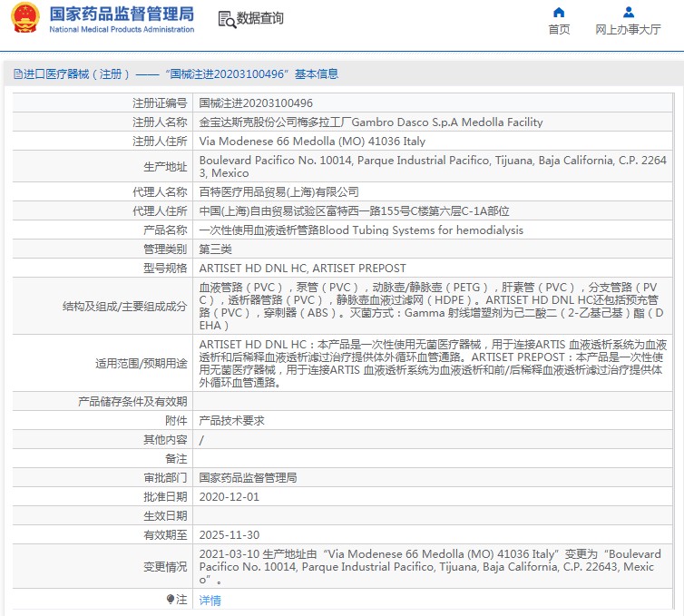This screenshot has height=616, width=684.
Task: Click the 结构及组成 composition description
Action: [x=432, y=307]
